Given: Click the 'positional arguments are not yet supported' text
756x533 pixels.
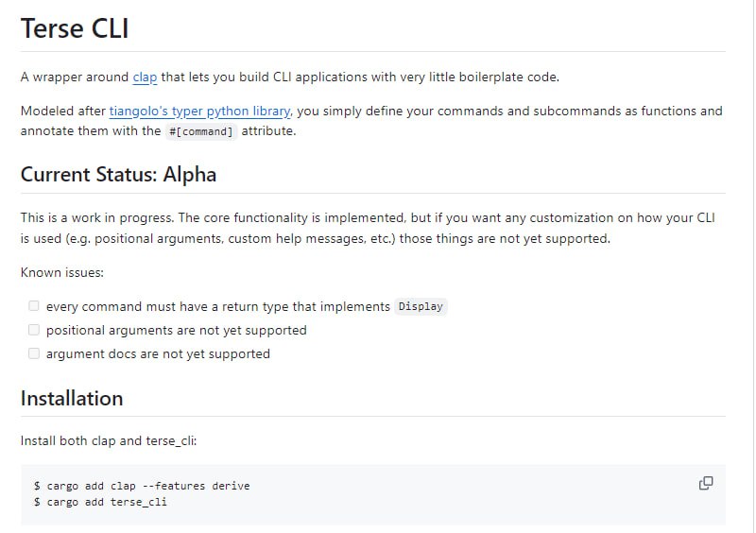Looking at the screenshot, I should [176, 330].
